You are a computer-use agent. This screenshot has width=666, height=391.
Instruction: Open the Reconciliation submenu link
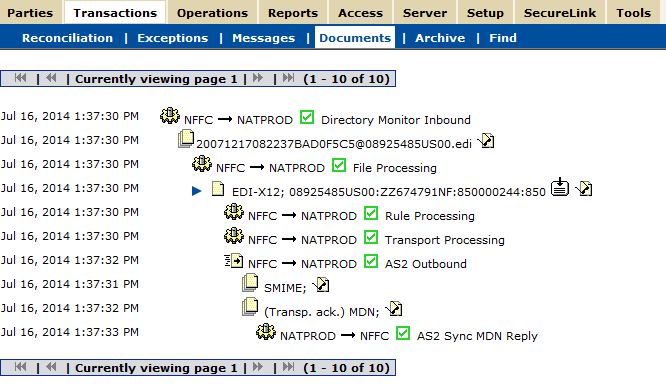[68, 38]
